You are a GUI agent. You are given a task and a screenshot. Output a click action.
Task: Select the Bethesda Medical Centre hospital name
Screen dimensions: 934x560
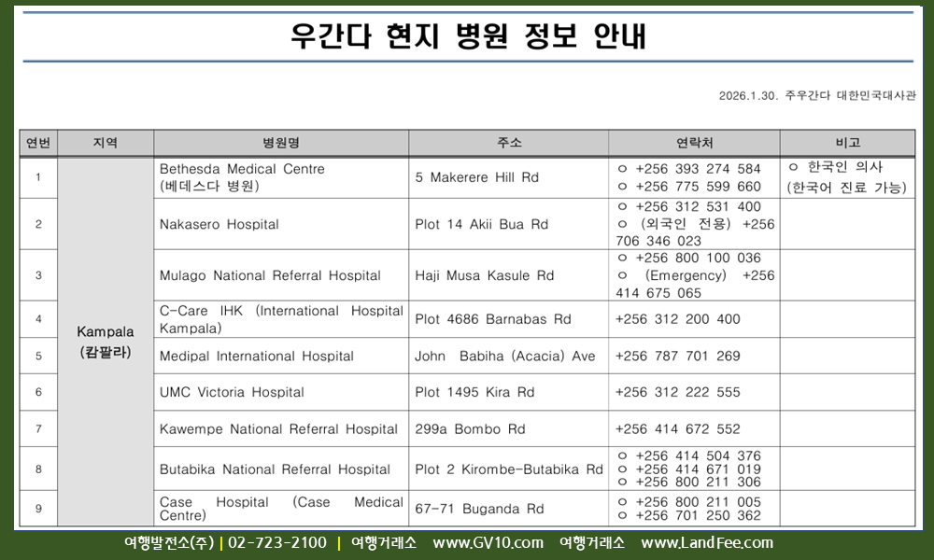click(x=242, y=170)
